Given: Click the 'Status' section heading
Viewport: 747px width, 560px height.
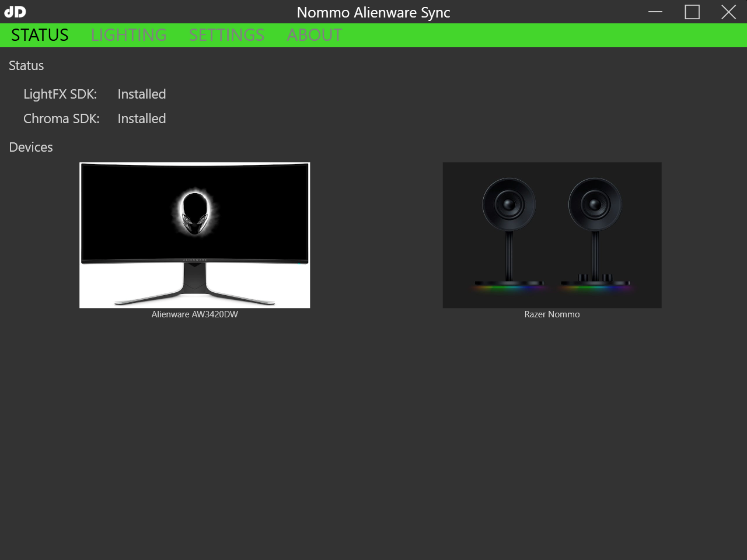Looking at the screenshot, I should click(x=26, y=66).
